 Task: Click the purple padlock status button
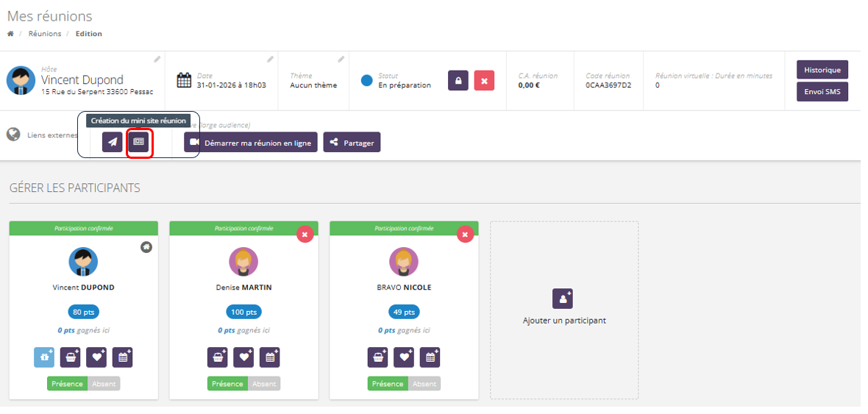click(x=458, y=81)
